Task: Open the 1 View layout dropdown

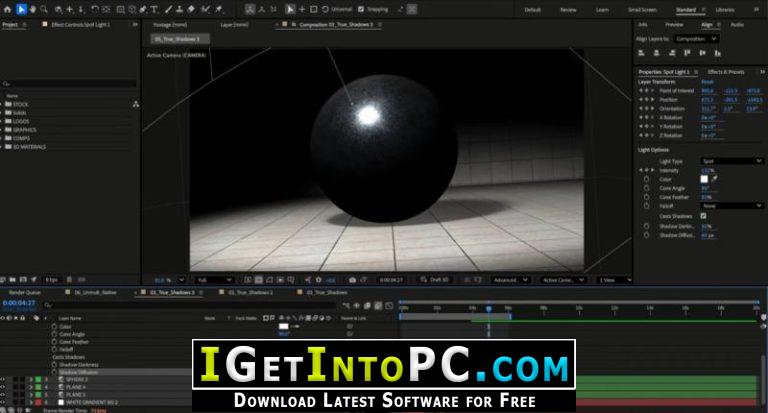Action: pyautogui.click(x=614, y=280)
